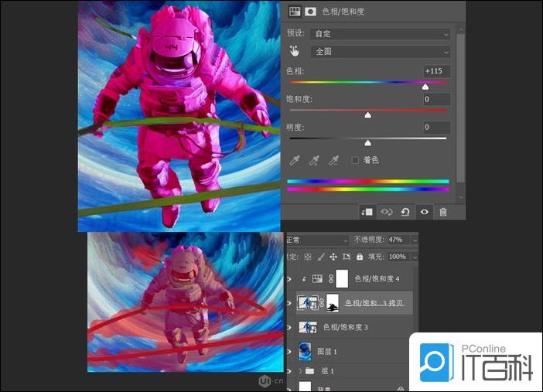The height and width of the screenshot is (392, 543).
Task: Click the fill field showing 100%
Action: (398, 257)
